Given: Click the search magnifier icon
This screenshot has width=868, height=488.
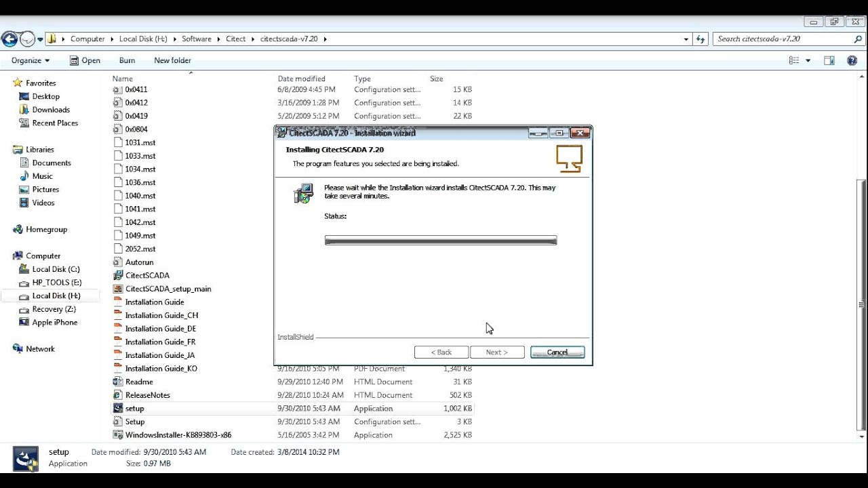Looking at the screenshot, I should pyautogui.click(x=858, y=39).
